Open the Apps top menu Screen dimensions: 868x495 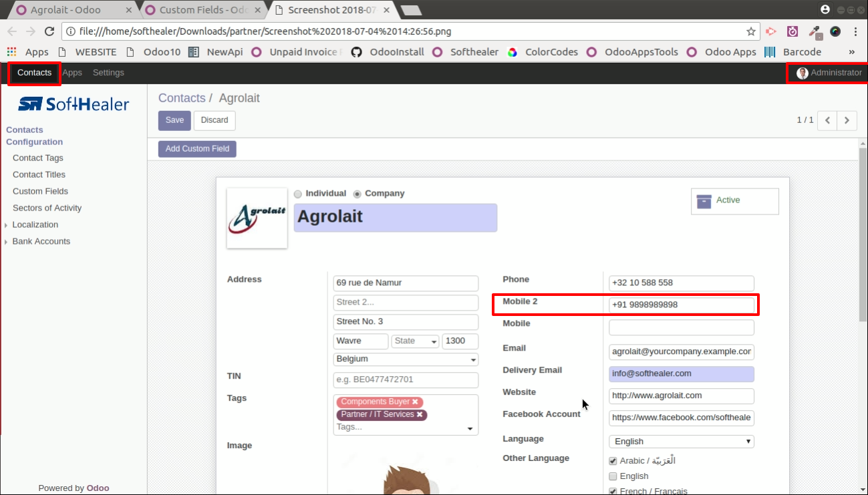pyautogui.click(x=72, y=73)
